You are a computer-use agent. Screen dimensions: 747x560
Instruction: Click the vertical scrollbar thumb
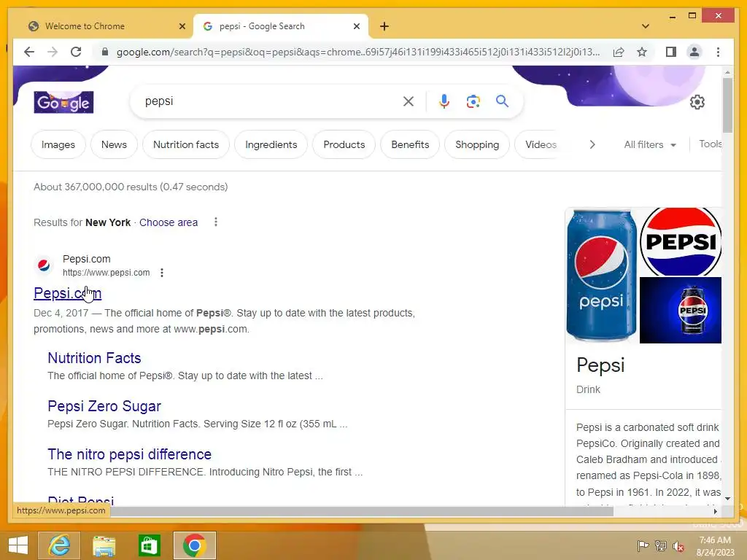click(727, 105)
